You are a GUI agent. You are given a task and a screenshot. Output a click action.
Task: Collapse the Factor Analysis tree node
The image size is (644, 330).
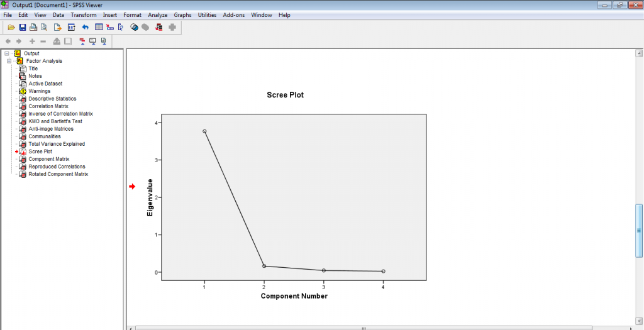pyautogui.click(x=9, y=61)
